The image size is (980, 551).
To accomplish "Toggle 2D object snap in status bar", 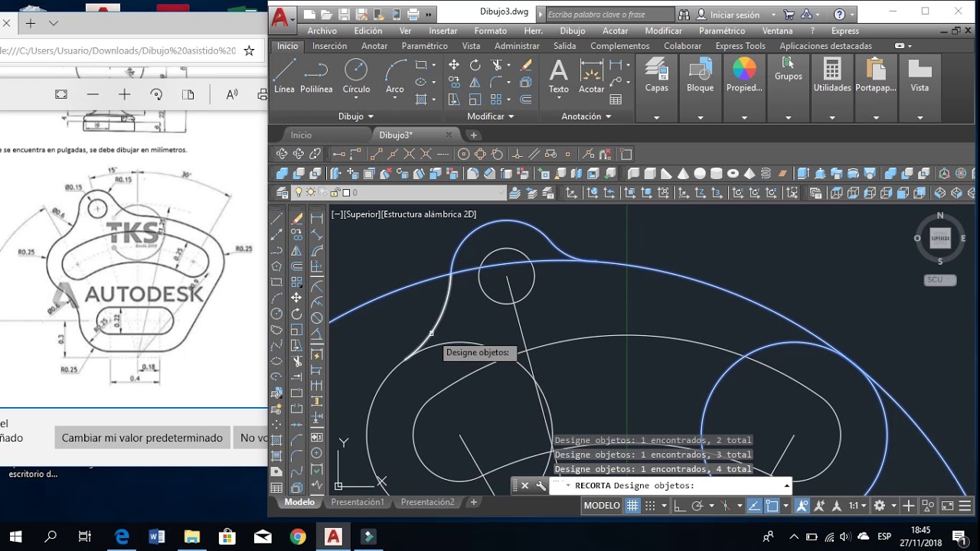I will [772, 506].
